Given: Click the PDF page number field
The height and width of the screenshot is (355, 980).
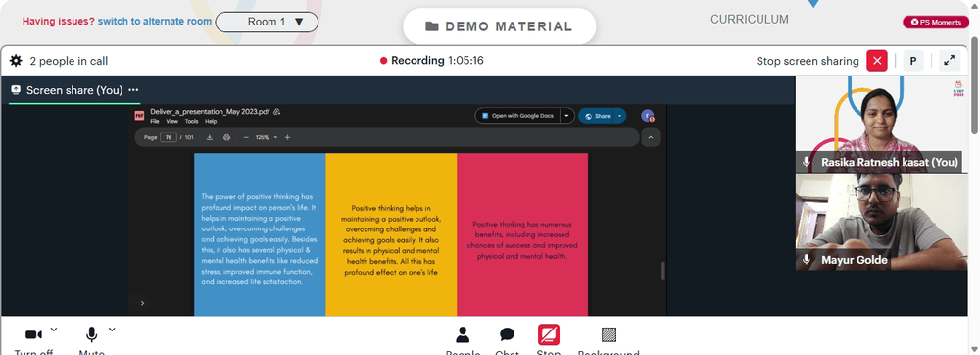Looking at the screenshot, I should point(169,137).
